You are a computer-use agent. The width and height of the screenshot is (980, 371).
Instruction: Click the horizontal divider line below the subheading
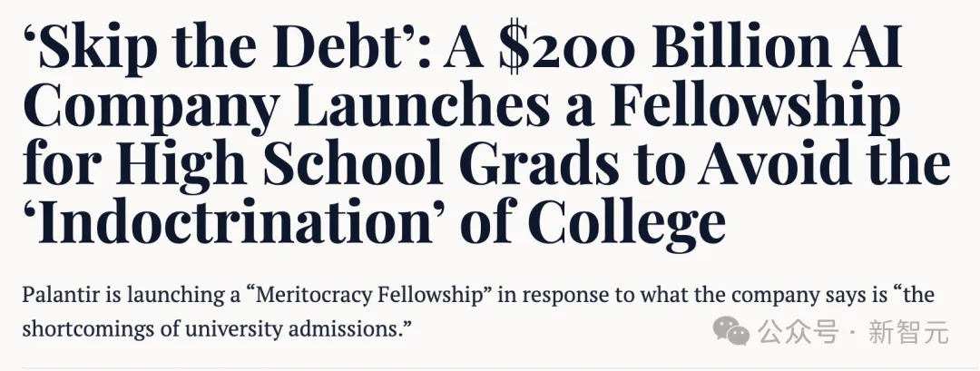[x=490, y=368]
